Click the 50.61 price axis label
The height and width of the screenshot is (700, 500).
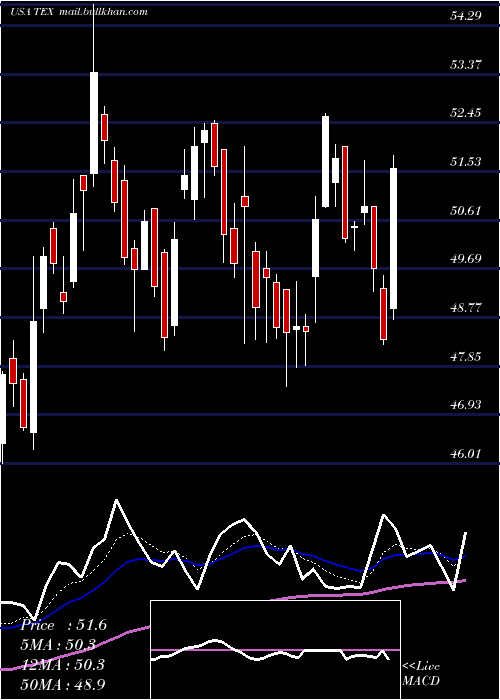[x=465, y=210]
